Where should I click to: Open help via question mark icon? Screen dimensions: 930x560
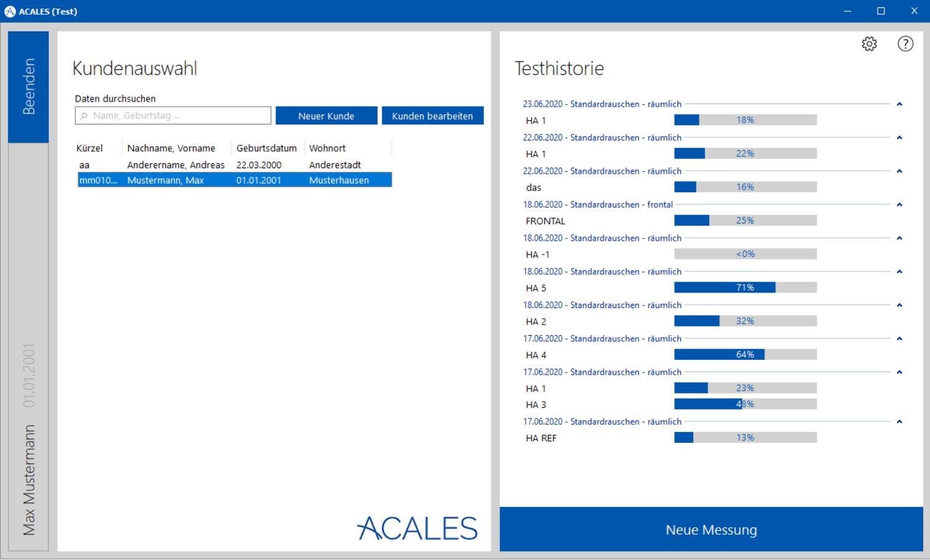905,44
